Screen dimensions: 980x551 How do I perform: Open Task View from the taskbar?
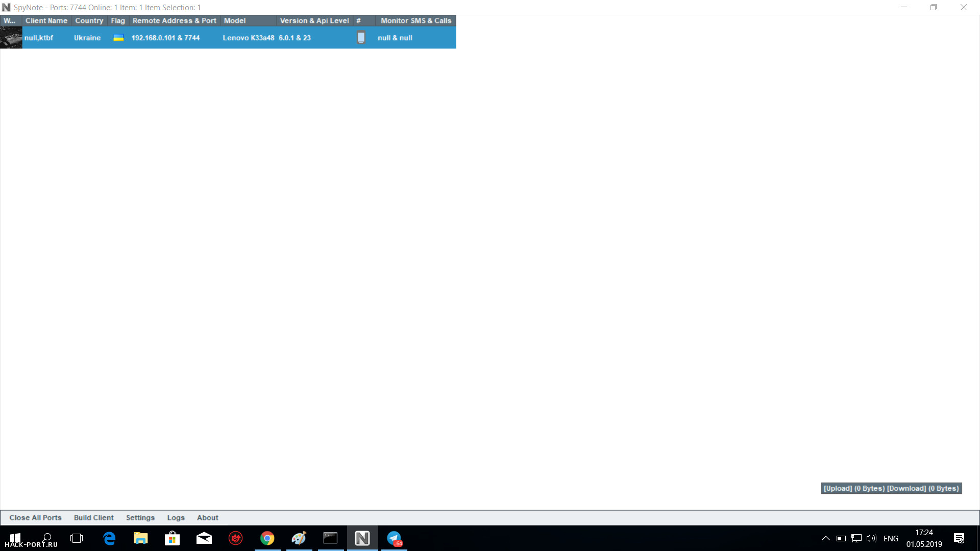pyautogui.click(x=77, y=538)
